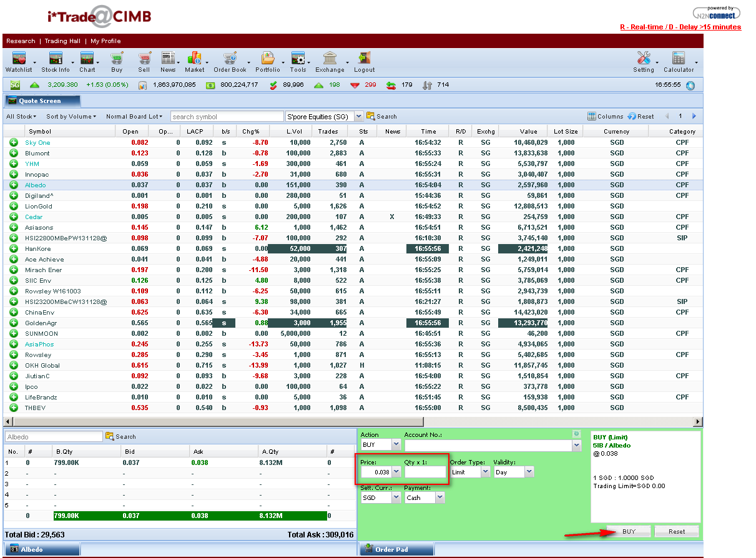This screenshot has height=558, width=756.
Task: Open the Stock Info toolbar icon
Action: tap(56, 59)
